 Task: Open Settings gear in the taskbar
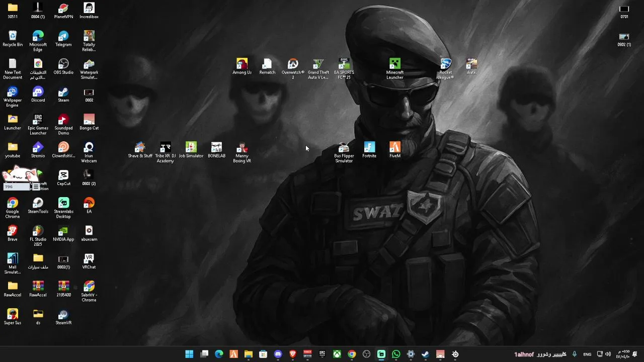411,354
